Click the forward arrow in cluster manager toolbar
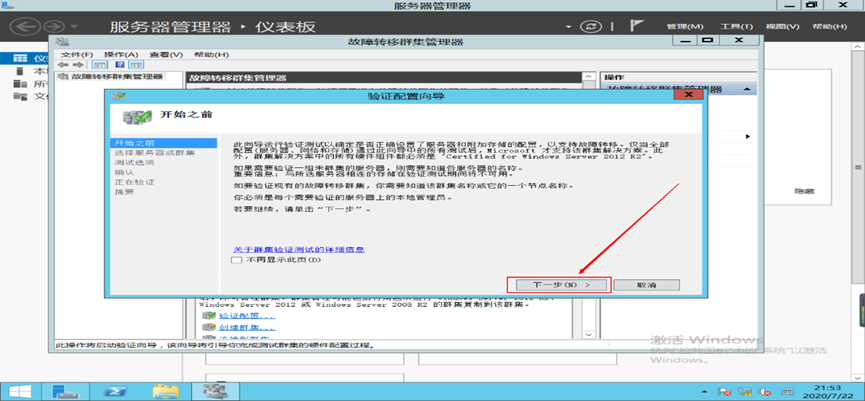The height and width of the screenshot is (401, 865). tap(78, 65)
